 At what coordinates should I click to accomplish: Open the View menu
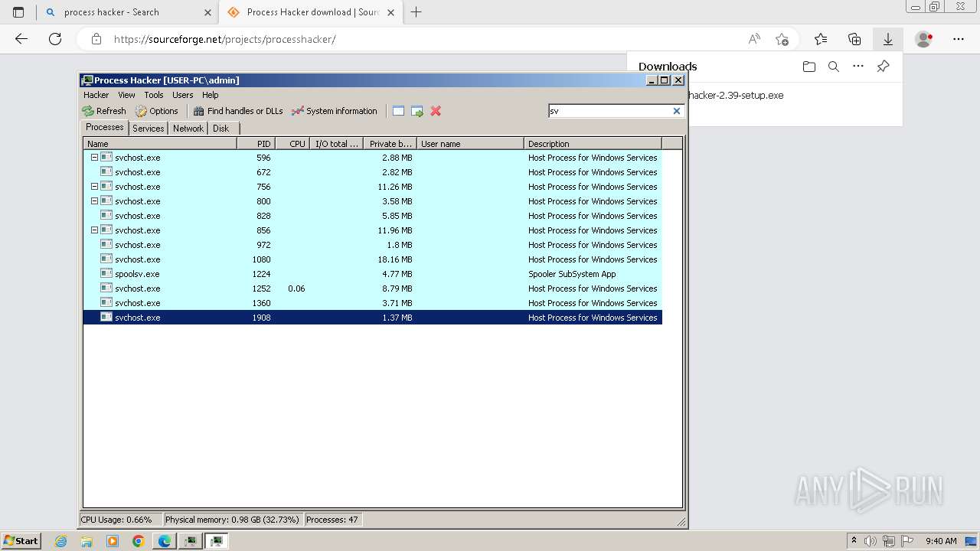click(126, 95)
